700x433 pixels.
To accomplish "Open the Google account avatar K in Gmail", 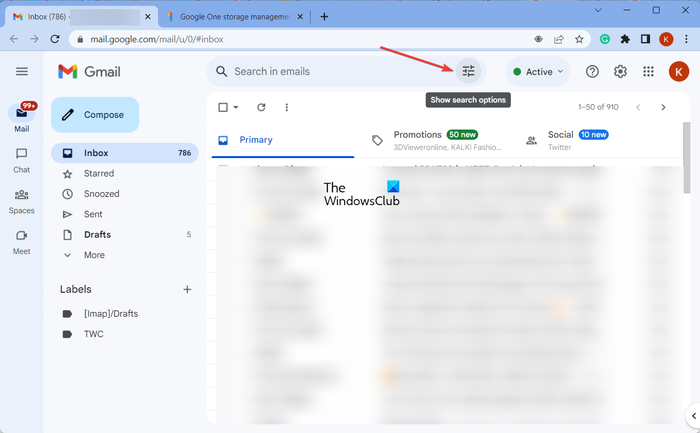I will pos(679,71).
